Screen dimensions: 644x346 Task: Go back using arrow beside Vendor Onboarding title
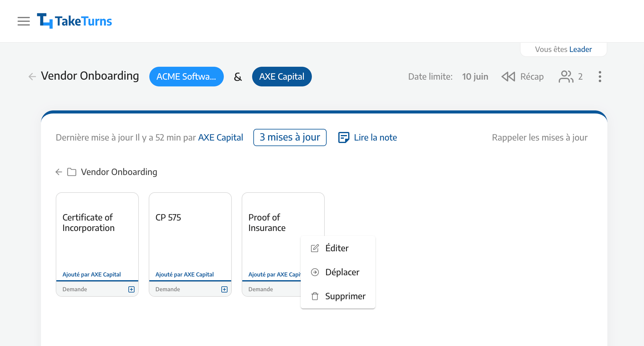(x=32, y=76)
